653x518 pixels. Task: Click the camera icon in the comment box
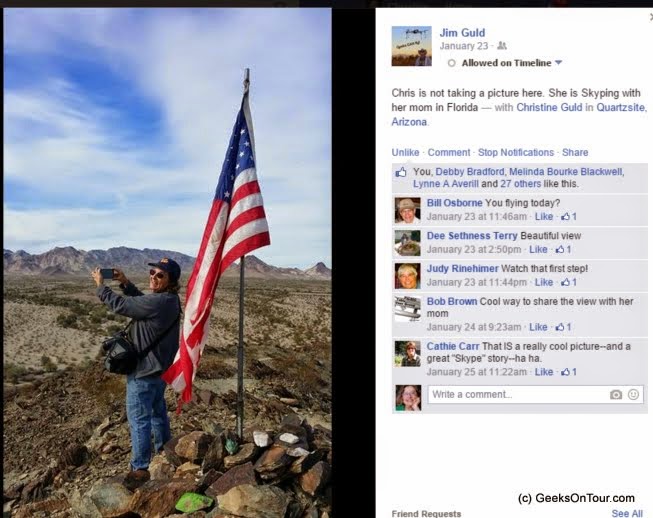(616, 394)
